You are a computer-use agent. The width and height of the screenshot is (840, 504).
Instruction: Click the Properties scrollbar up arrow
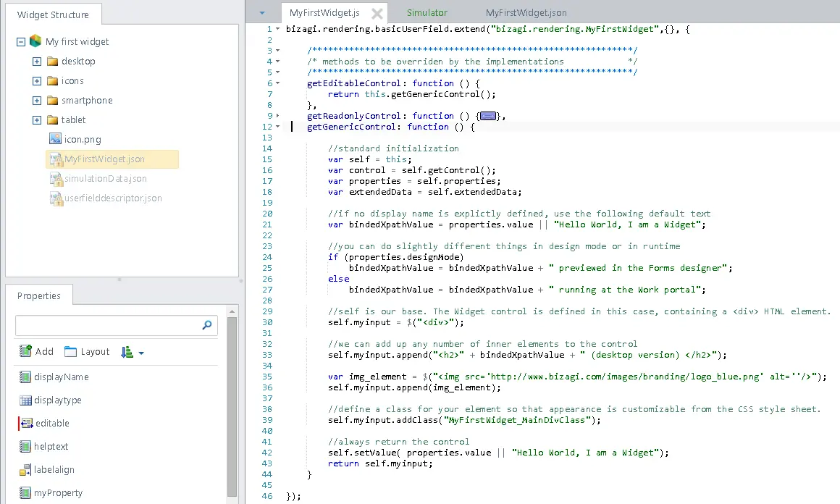[232, 311]
